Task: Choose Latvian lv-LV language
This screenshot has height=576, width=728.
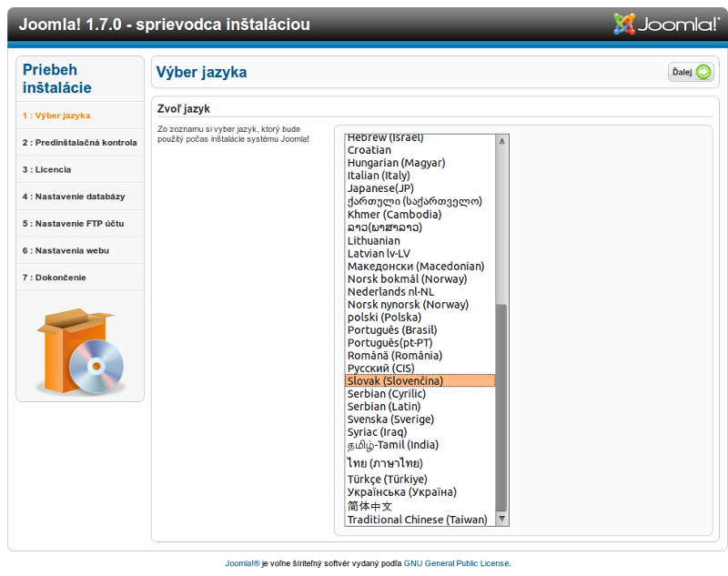Action: [420, 253]
